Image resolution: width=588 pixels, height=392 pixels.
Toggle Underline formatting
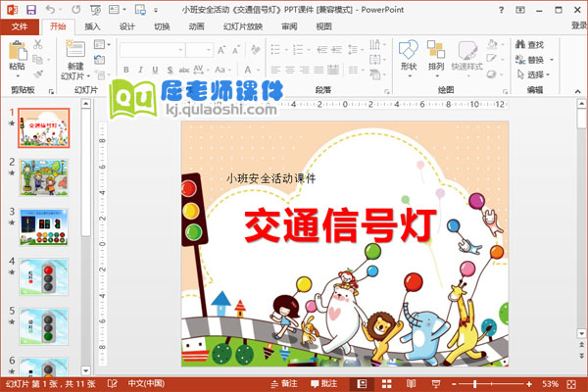(155, 70)
